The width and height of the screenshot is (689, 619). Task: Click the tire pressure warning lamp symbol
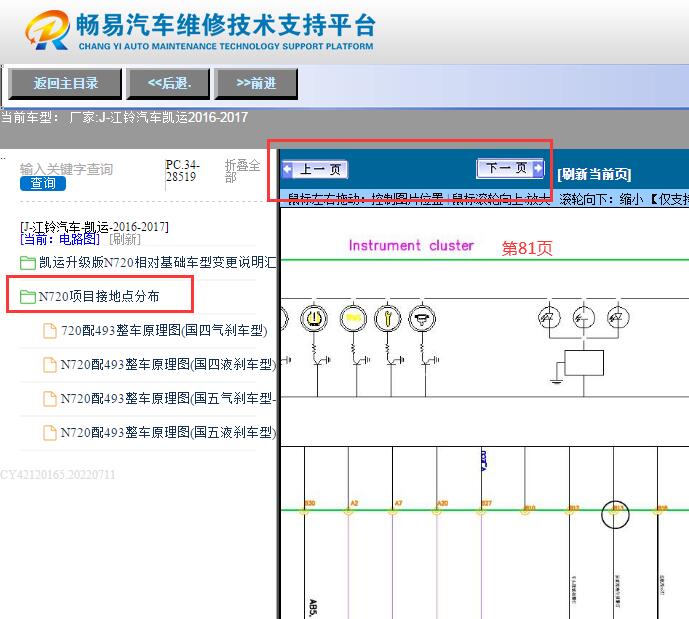314,318
